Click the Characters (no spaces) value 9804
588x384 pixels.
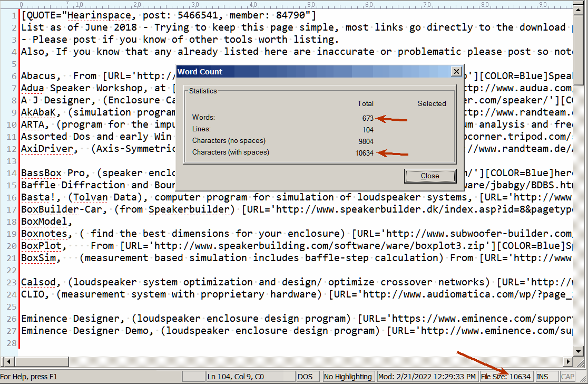[x=366, y=141]
